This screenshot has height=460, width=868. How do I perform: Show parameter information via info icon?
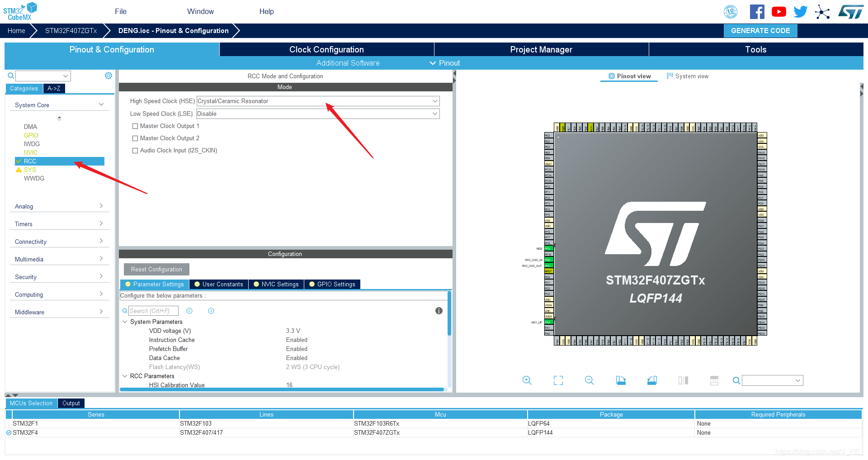pyautogui.click(x=439, y=311)
